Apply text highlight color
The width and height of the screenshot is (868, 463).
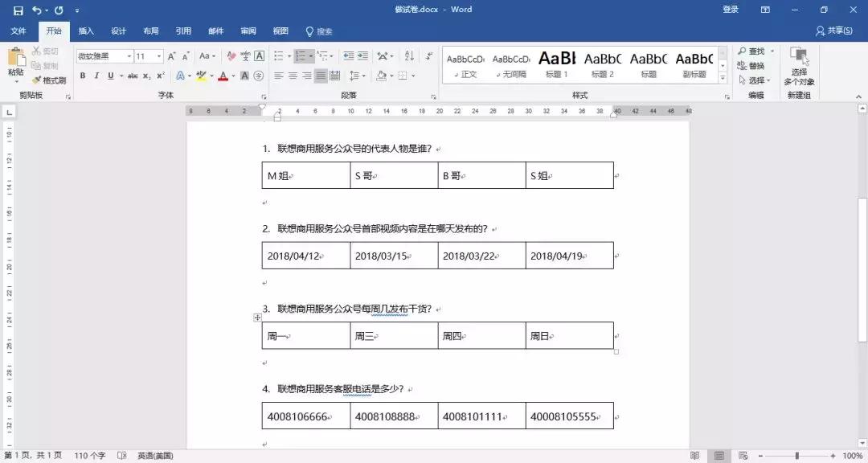click(203, 74)
